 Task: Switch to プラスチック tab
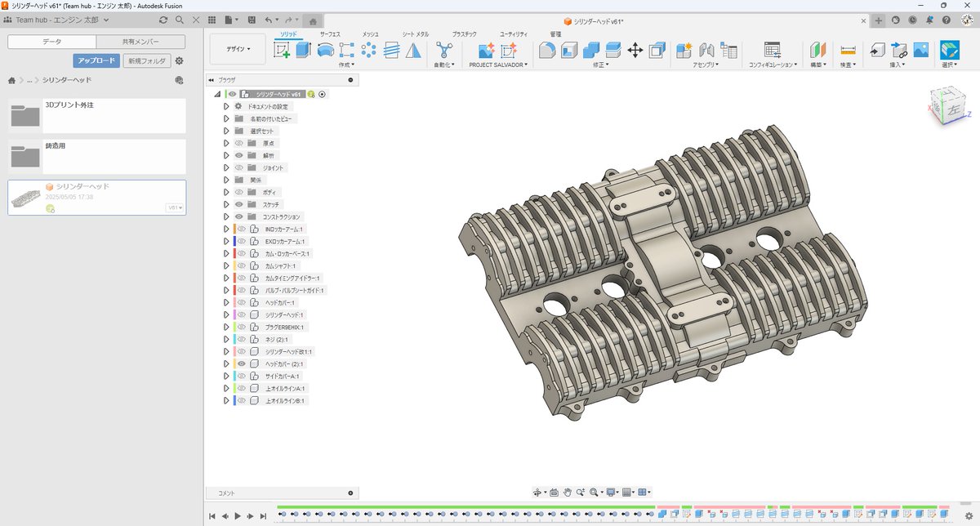464,34
